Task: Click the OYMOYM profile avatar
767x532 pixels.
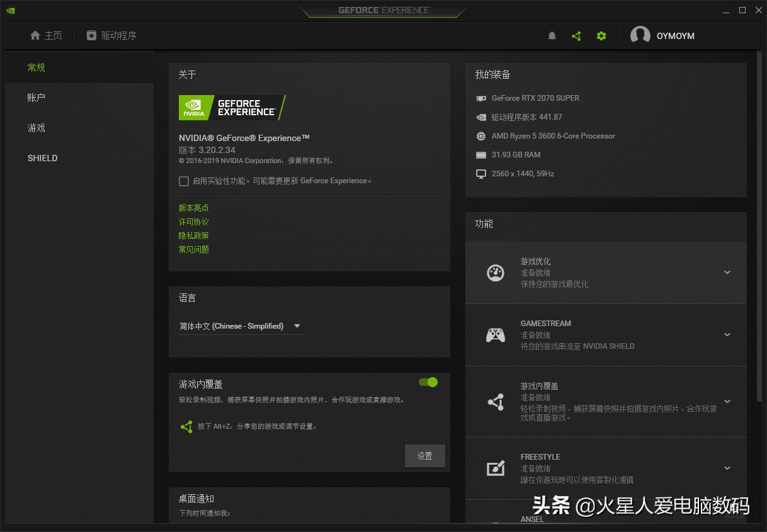Action: (x=640, y=35)
